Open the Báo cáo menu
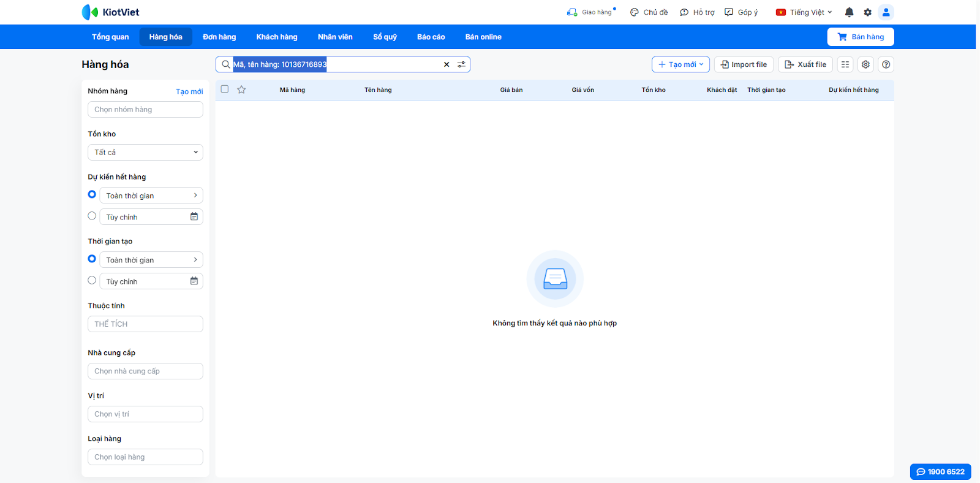Image resolution: width=980 pixels, height=483 pixels. 431,37
